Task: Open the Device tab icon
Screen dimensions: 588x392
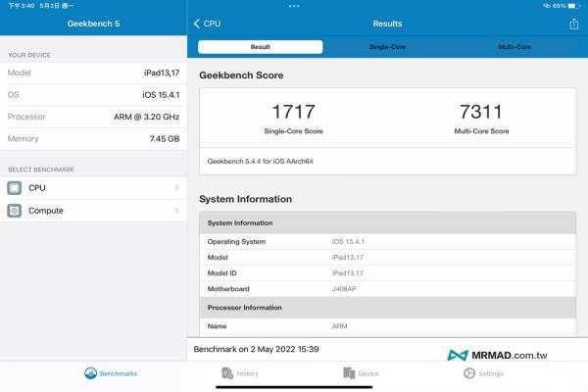Action: tap(349, 373)
